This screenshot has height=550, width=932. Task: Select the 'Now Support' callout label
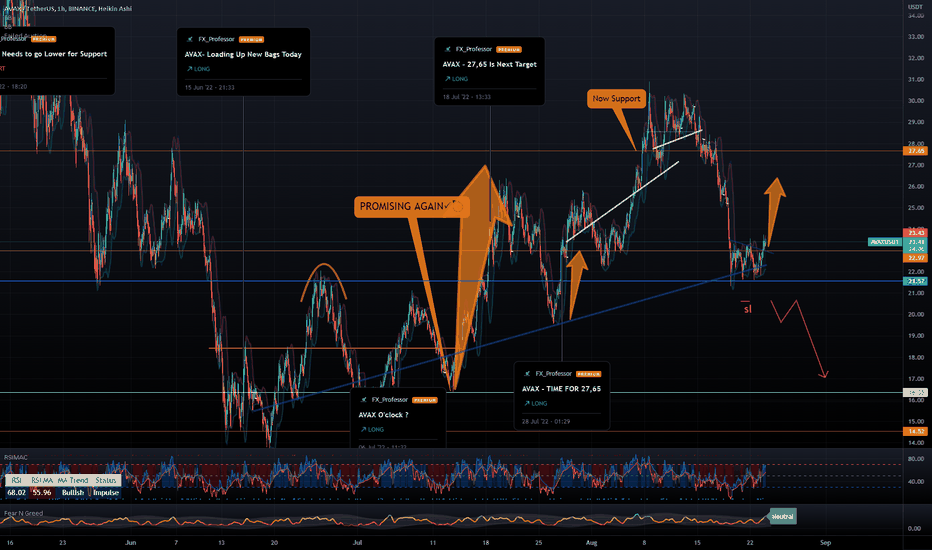(616, 99)
